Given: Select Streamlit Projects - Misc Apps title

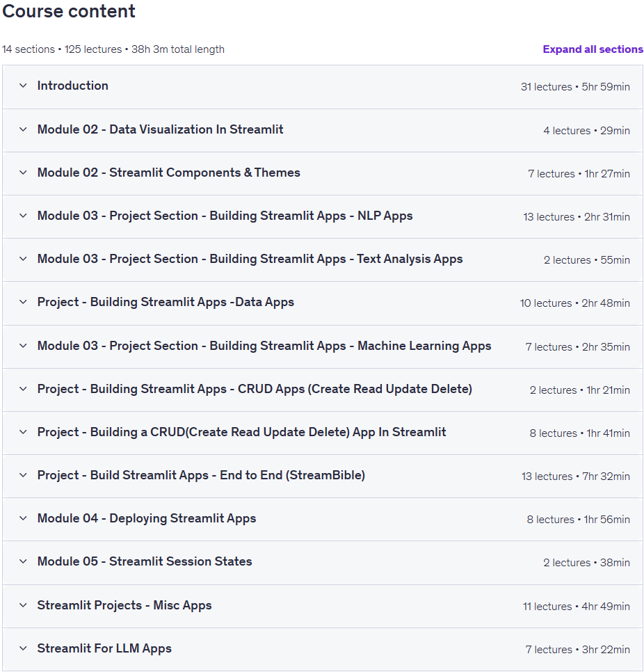Looking at the screenshot, I should tap(124, 606).
